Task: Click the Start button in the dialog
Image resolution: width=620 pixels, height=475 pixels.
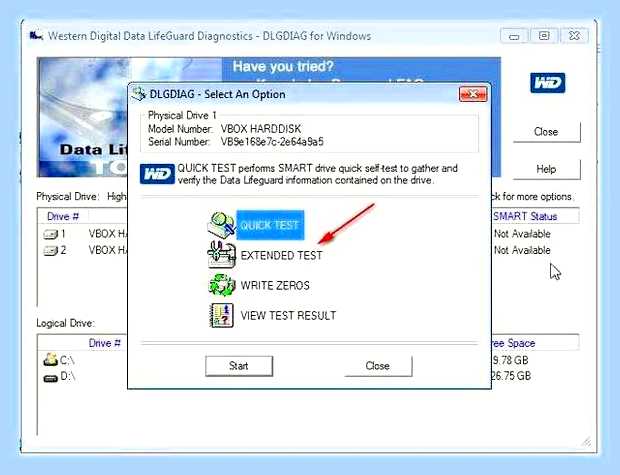Action: tap(239, 366)
